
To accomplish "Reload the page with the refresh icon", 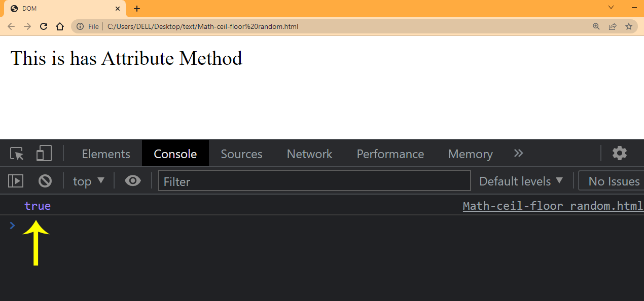I will click(x=44, y=26).
